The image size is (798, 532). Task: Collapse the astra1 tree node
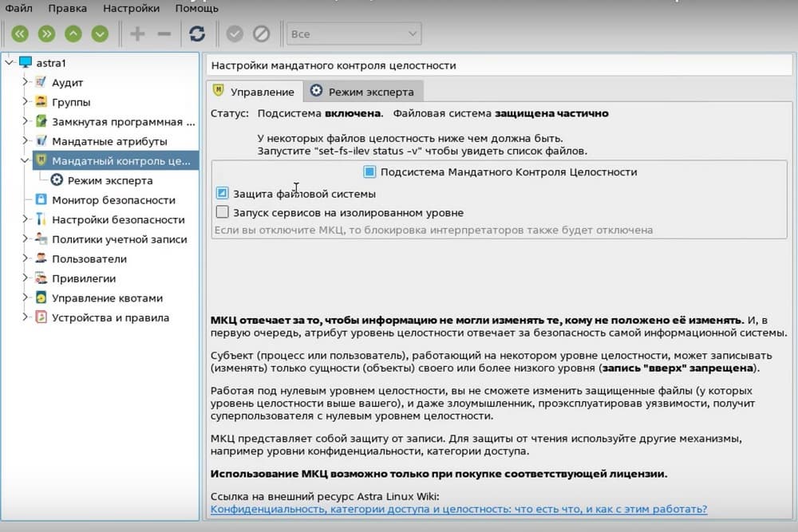pos(9,62)
